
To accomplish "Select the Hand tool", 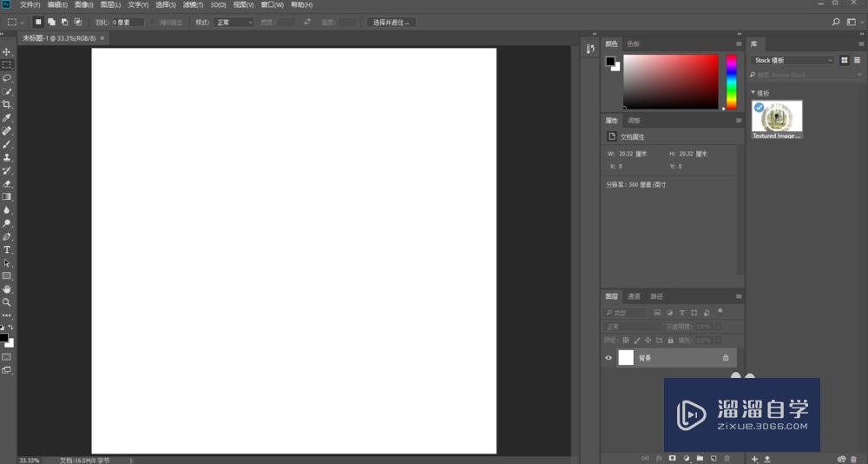I will [x=7, y=289].
